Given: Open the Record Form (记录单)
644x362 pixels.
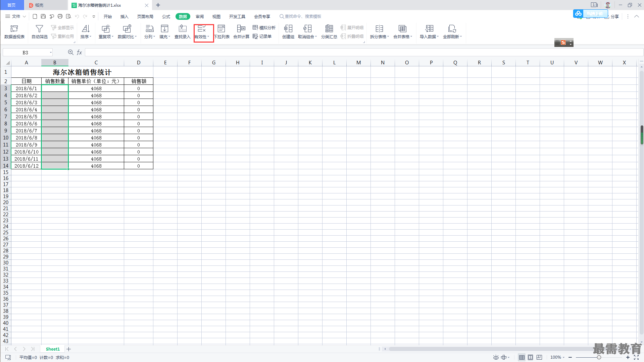Looking at the screenshot, I should coord(262,36).
